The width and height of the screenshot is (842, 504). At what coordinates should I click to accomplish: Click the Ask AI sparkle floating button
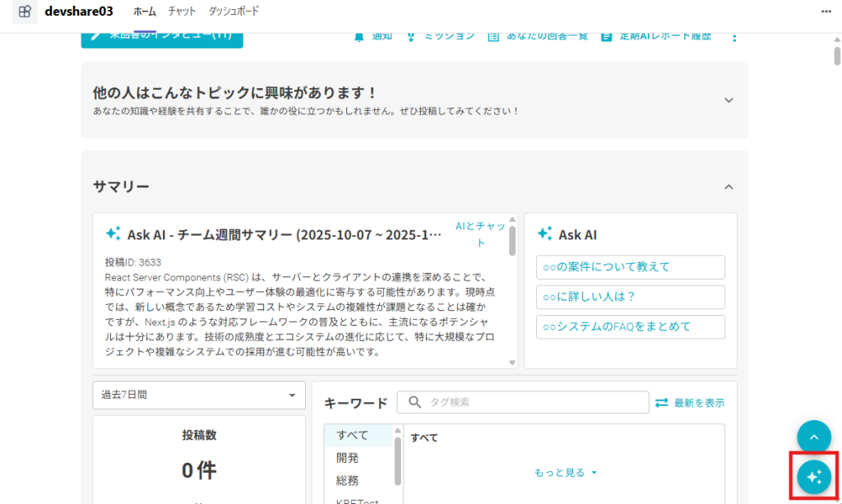pyautogui.click(x=814, y=476)
